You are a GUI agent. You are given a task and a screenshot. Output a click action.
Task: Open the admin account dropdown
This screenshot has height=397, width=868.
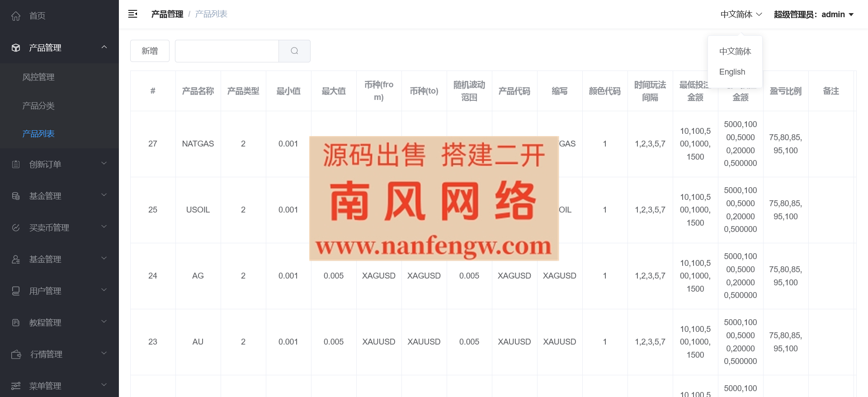click(813, 14)
